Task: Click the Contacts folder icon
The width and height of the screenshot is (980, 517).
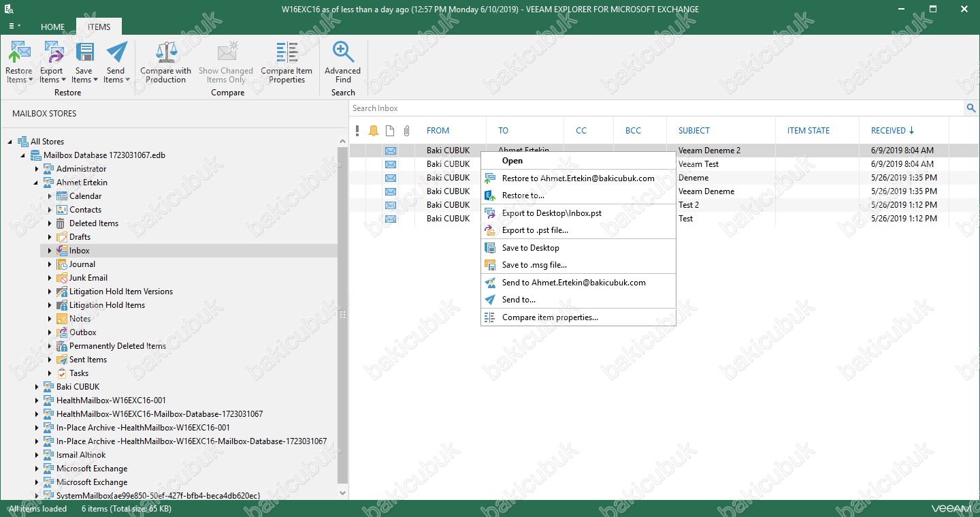Action: click(x=62, y=210)
